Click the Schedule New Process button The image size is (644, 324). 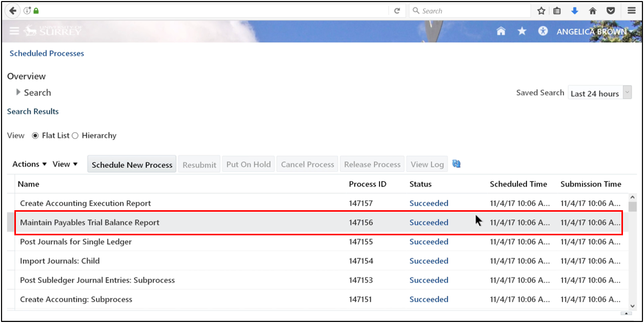pyautogui.click(x=131, y=164)
